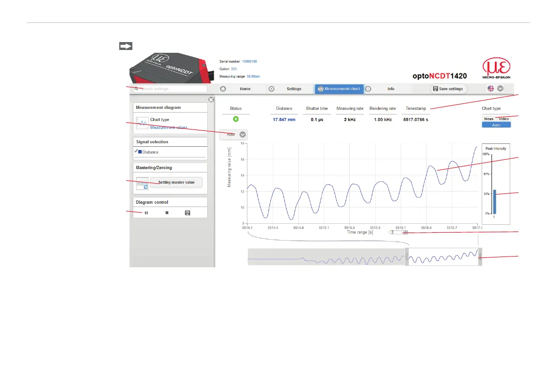Viewport: 557px width, 392px height.
Task: Click the Settings gear icon
Action: tap(271, 89)
